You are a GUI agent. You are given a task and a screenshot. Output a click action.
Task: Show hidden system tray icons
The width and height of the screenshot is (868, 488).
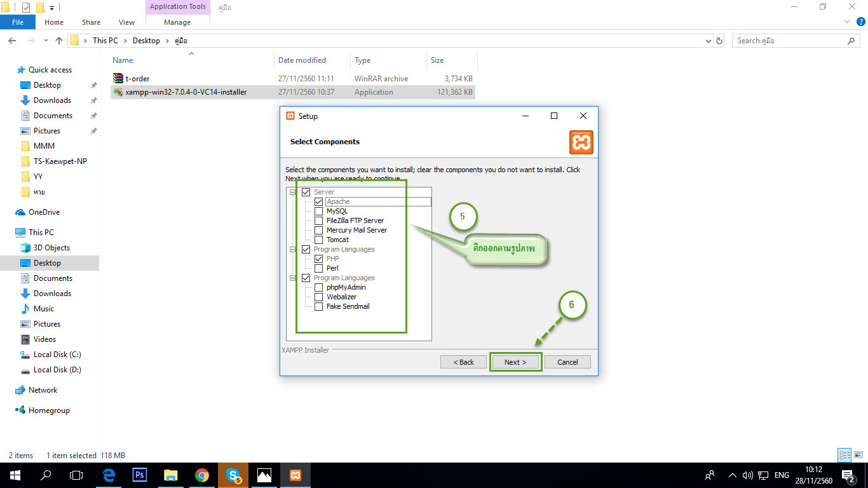(x=733, y=475)
